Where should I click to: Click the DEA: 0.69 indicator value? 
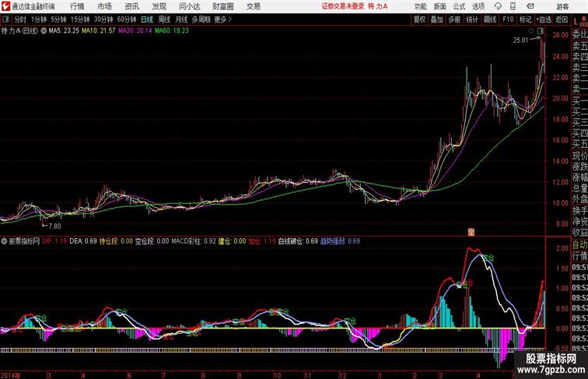tap(83, 241)
